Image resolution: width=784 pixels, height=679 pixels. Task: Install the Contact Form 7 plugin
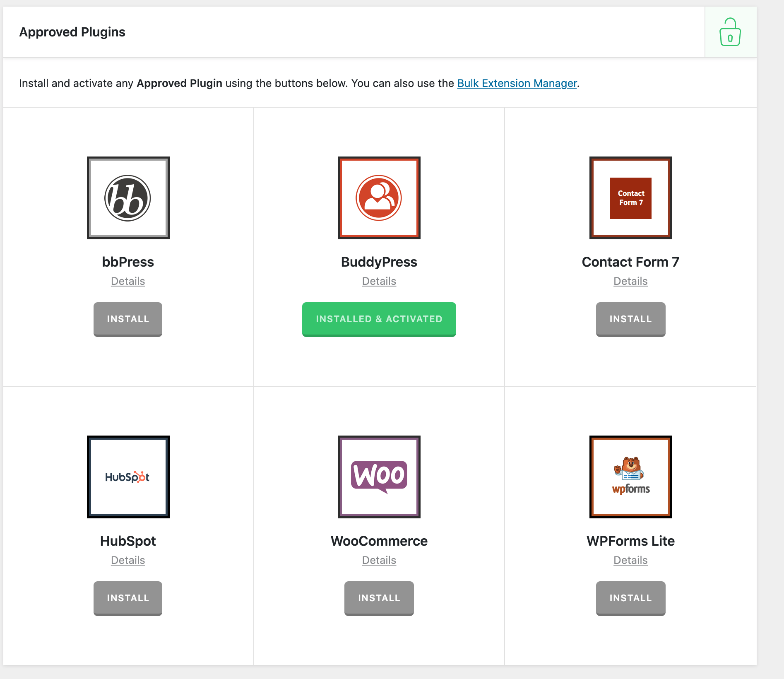[x=630, y=319]
